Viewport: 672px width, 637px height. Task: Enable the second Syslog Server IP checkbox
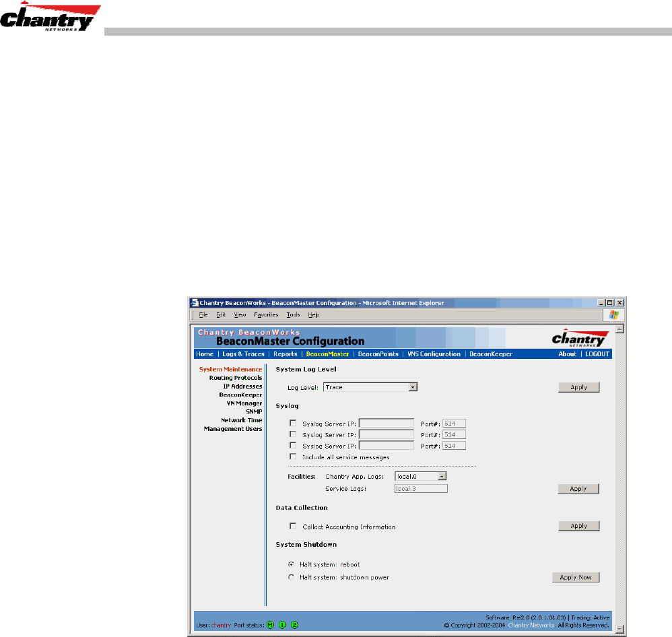point(293,434)
